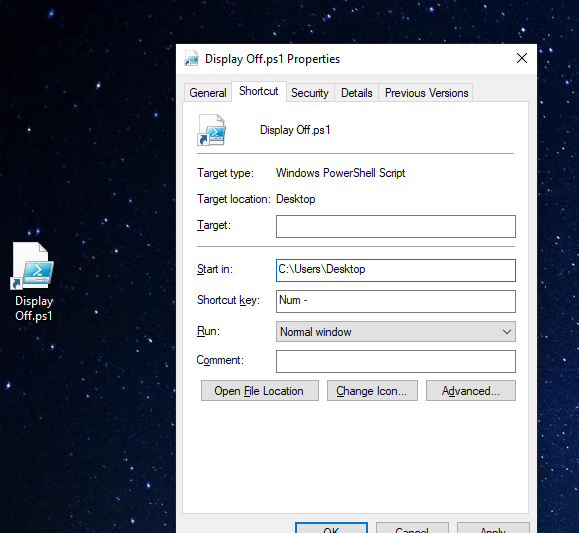
Task: Switch to the General tab
Action: 208,93
